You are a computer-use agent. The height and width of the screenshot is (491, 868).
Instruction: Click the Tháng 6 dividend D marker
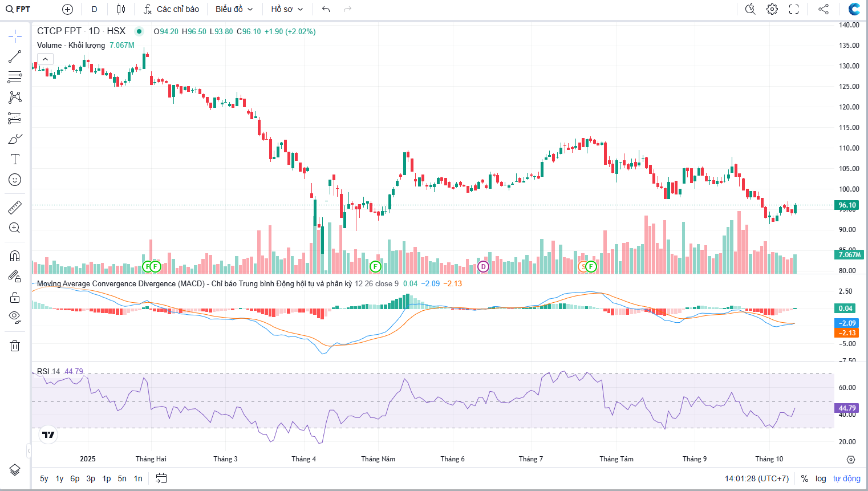coord(483,266)
